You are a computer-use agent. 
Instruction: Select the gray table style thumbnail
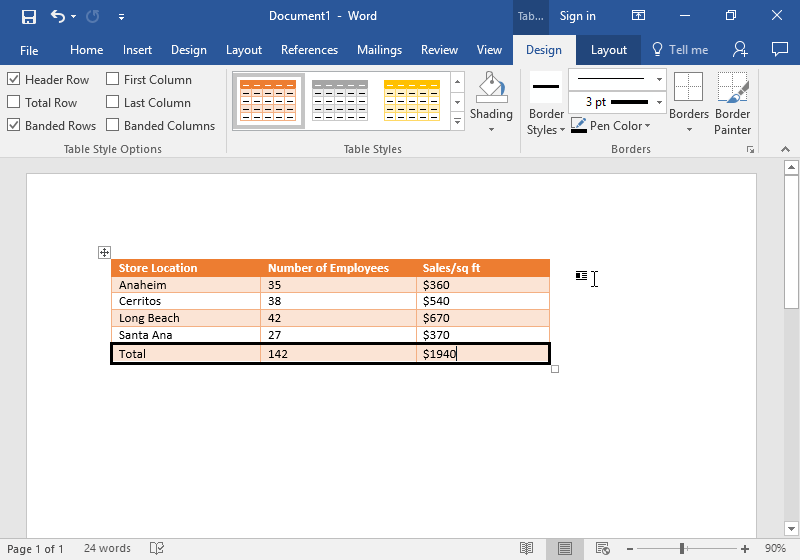(x=340, y=100)
